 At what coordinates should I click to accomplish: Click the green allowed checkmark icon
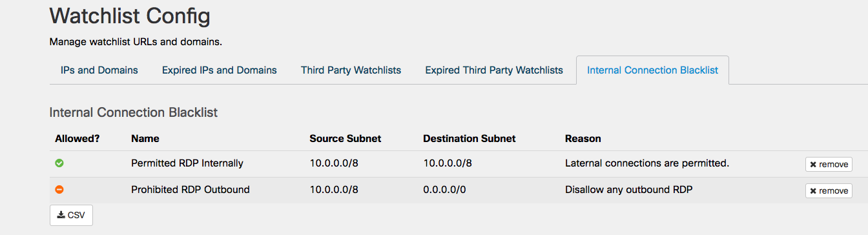pyautogui.click(x=59, y=163)
